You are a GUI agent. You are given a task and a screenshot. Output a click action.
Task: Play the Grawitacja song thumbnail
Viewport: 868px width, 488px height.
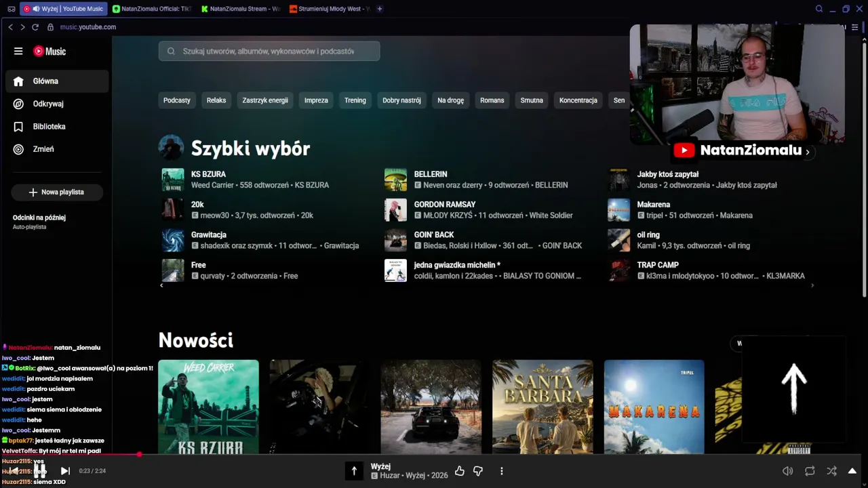tap(172, 240)
